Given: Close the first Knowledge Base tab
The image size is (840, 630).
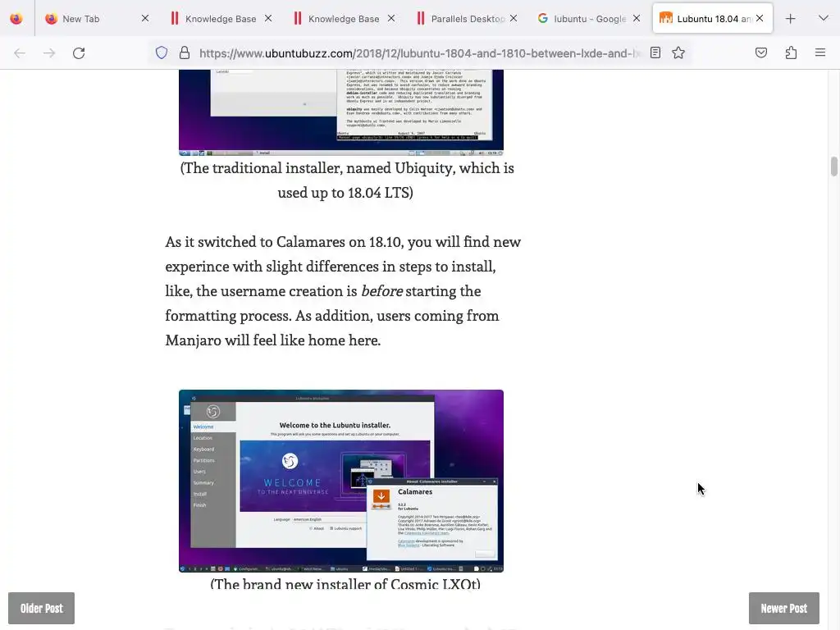Looking at the screenshot, I should tap(268, 19).
